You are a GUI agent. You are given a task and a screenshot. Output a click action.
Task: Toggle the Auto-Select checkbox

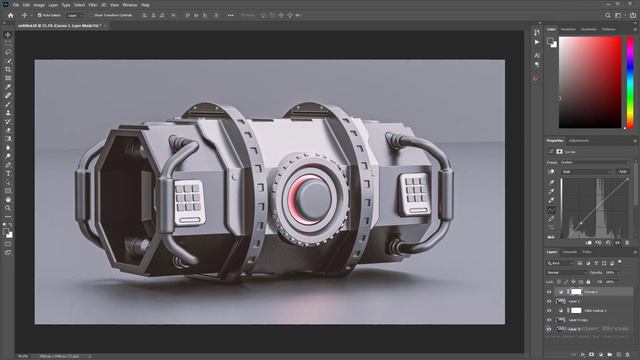coord(40,15)
